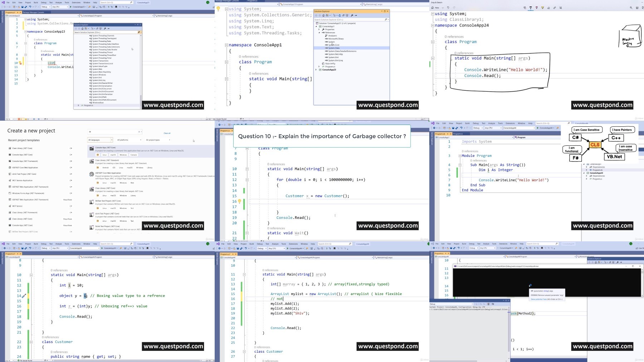Open the All languages dropdown

(100, 140)
